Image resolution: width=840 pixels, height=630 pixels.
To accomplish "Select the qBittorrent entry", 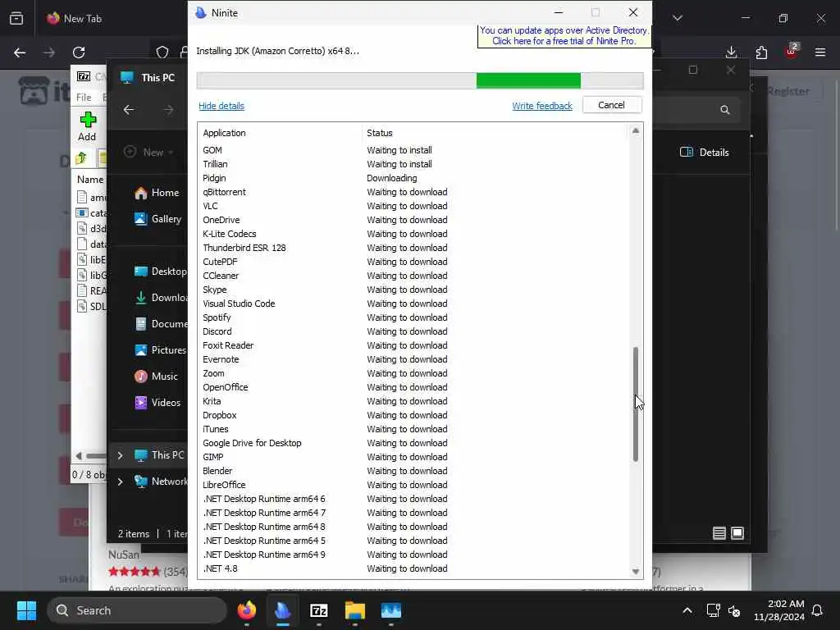I will 413,192.
